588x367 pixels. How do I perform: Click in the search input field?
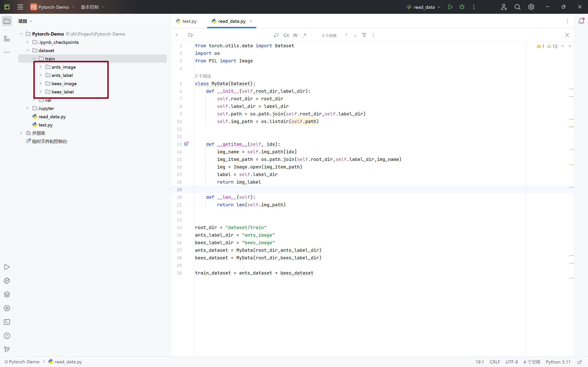pyautogui.click(x=231, y=35)
